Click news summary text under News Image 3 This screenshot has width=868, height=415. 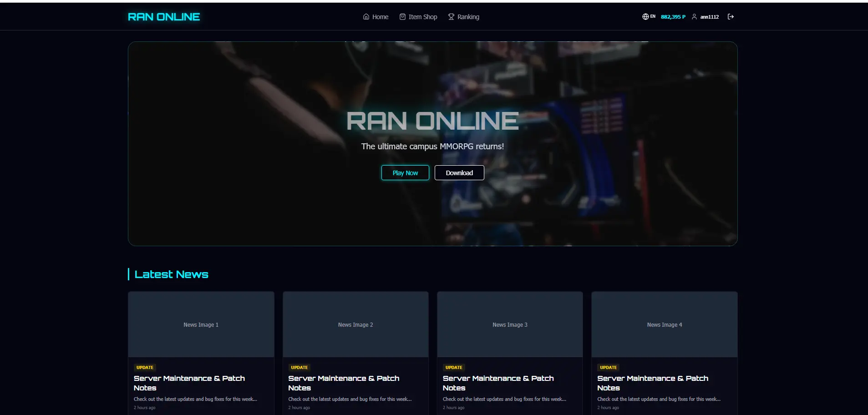pyautogui.click(x=504, y=399)
